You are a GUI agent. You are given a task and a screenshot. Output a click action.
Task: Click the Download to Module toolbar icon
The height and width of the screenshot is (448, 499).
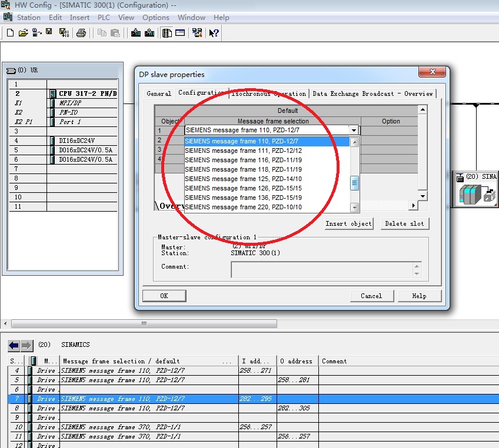click(136, 33)
